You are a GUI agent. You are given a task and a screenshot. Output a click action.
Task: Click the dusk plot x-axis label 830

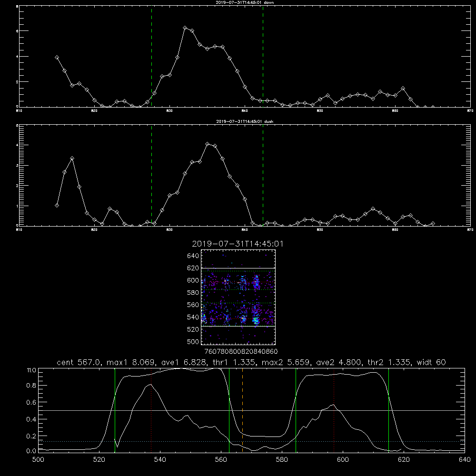point(169,230)
